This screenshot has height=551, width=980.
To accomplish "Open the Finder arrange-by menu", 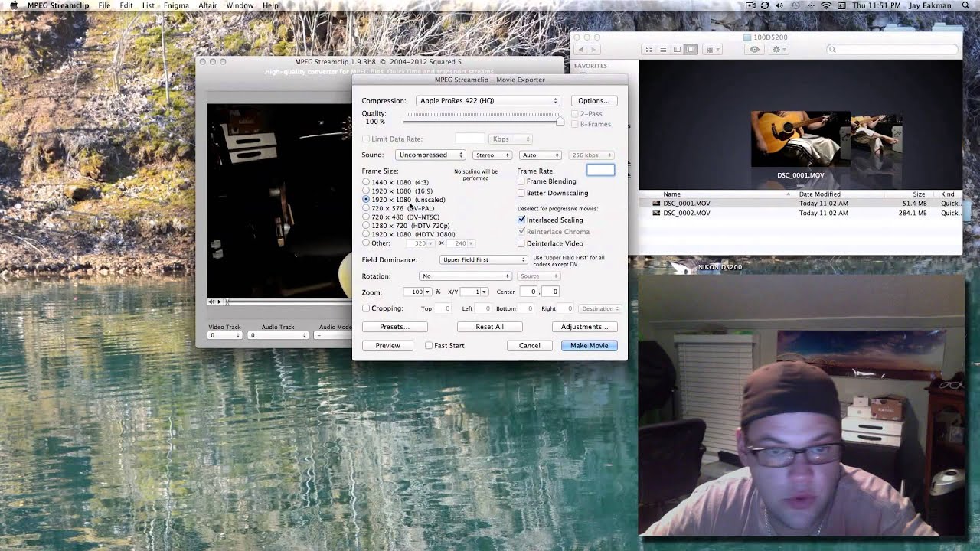I will point(712,49).
